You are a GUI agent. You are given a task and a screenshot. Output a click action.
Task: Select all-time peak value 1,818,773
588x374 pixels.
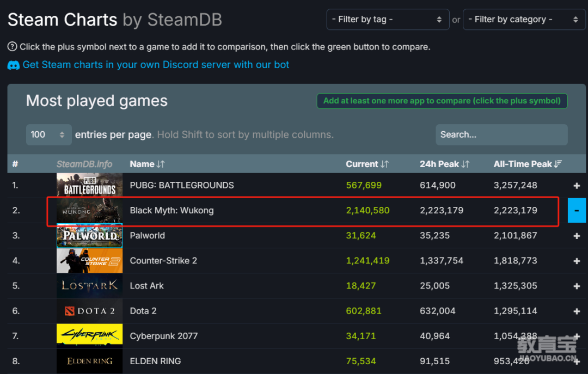[516, 261]
